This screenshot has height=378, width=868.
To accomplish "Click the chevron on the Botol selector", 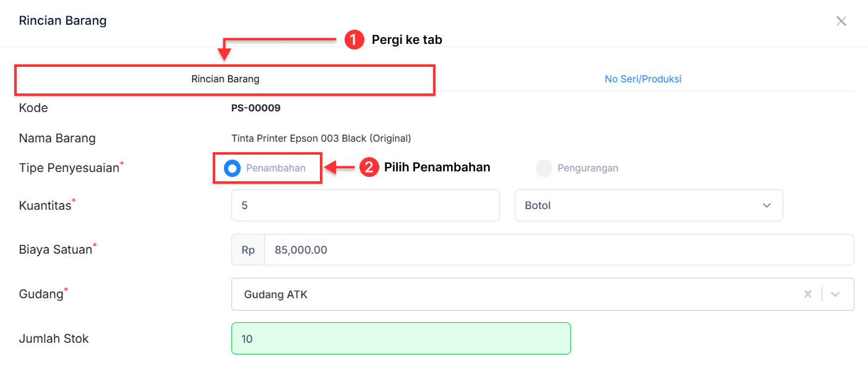I will [767, 205].
